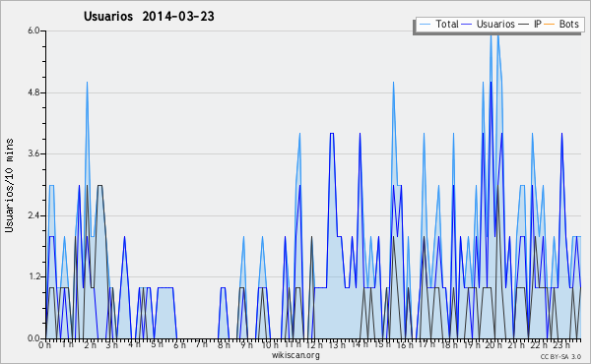Click the dark blue Usuarios legend line
Viewport: 591px width, 364px height.
[467, 25]
